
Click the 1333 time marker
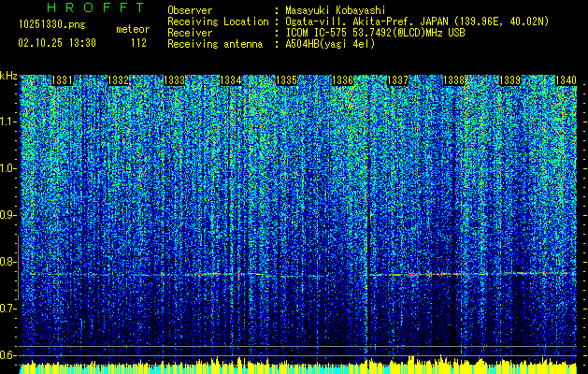pyautogui.click(x=175, y=80)
